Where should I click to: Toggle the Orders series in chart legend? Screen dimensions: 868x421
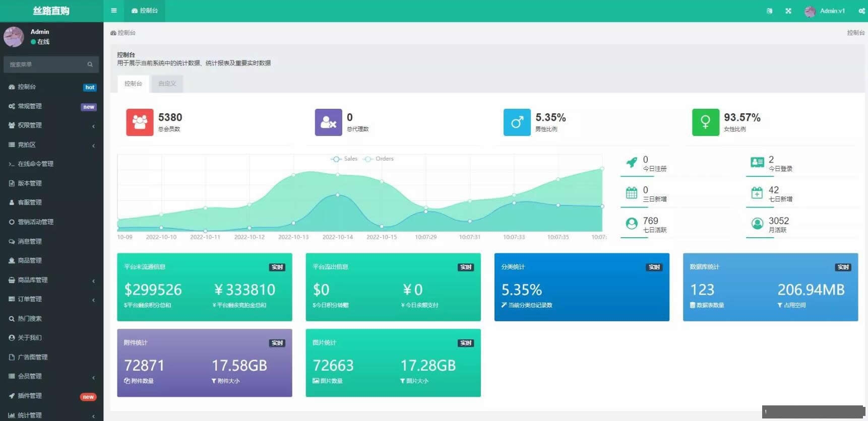pos(379,159)
